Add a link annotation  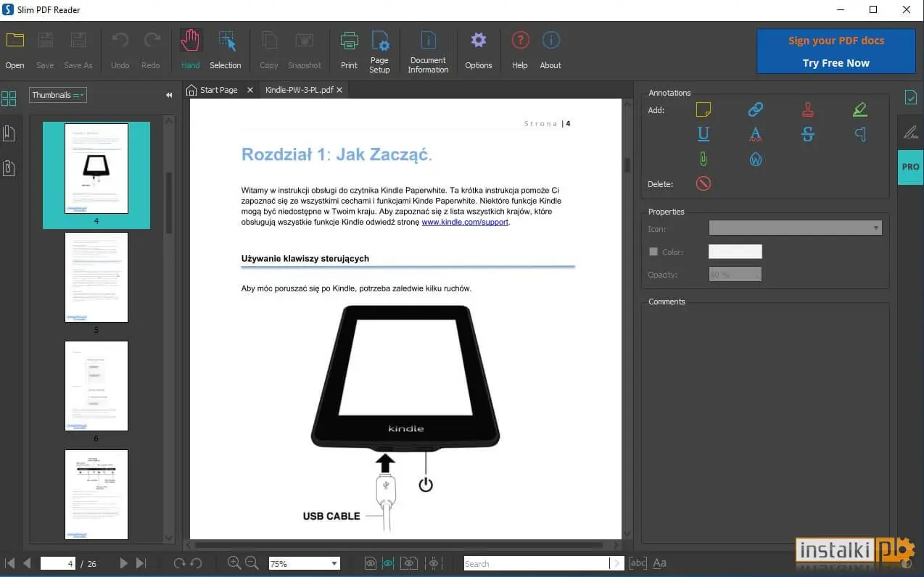tap(756, 109)
